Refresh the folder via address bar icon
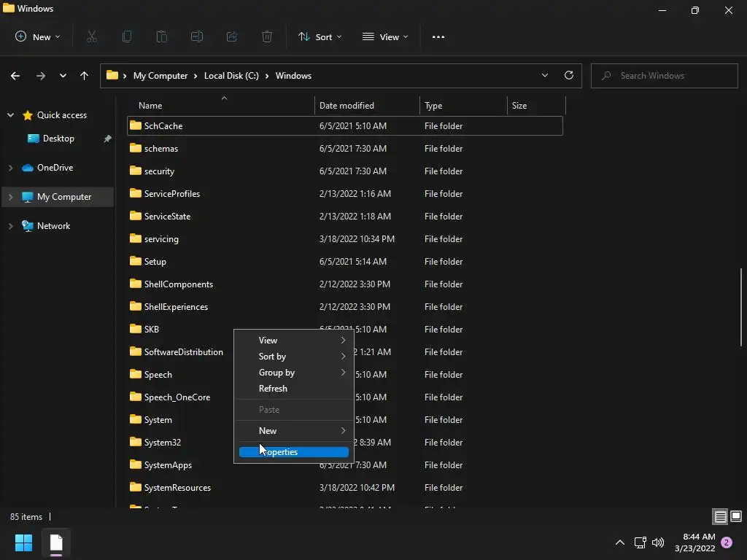Screen dimensions: 747x560 [x=569, y=75]
